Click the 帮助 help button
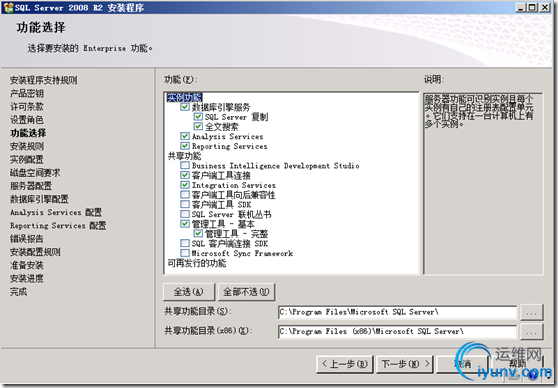Viewport: 558px width, 388px height. [518, 364]
